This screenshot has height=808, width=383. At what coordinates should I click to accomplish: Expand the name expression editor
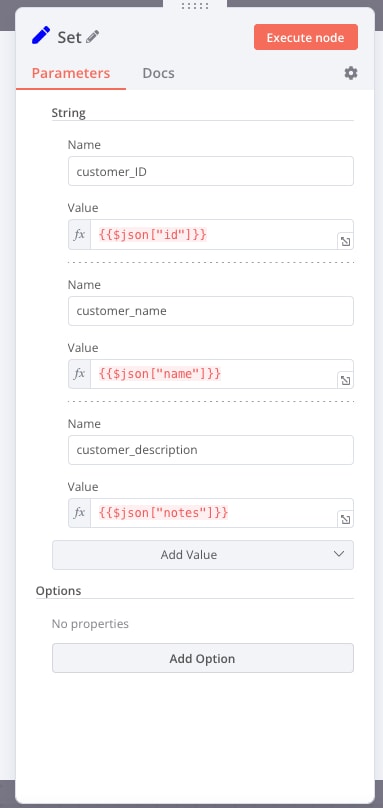[x=345, y=380]
